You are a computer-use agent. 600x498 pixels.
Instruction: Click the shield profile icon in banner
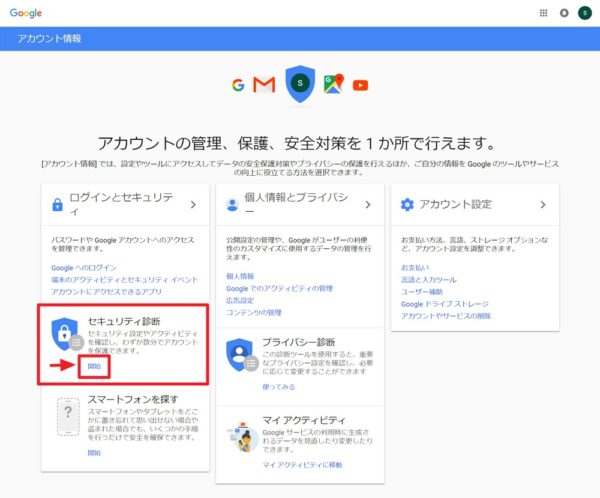pos(300,83)
